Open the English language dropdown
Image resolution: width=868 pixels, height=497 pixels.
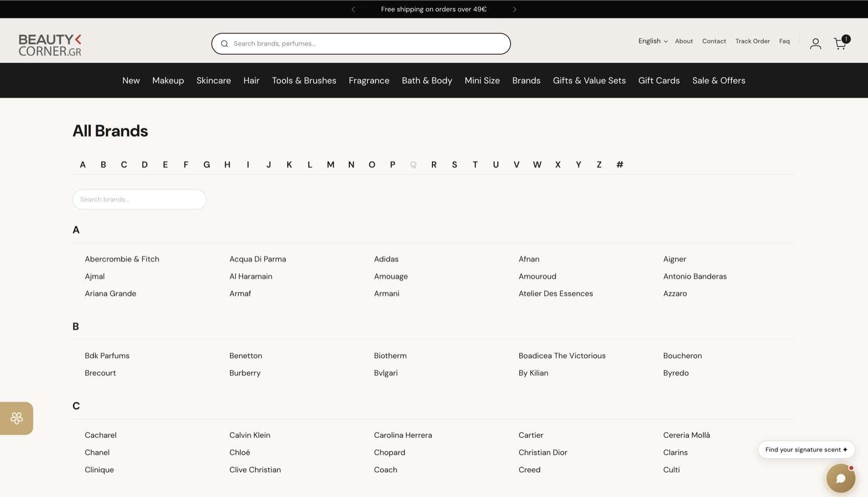[653, 41]
